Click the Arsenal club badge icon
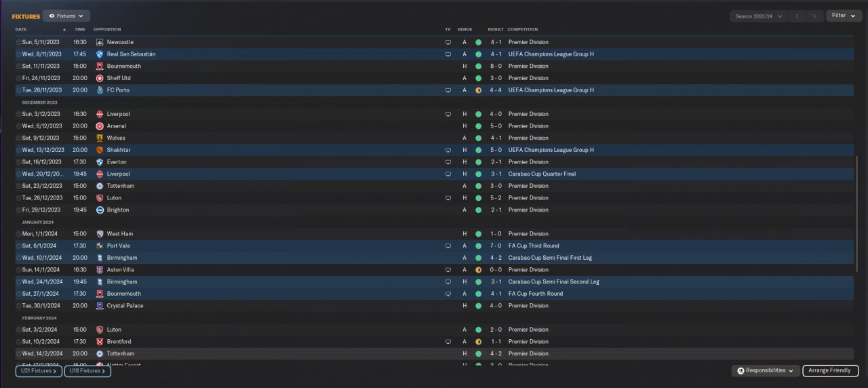This screenshot has width=868, height=388. [x=100, y=126]
